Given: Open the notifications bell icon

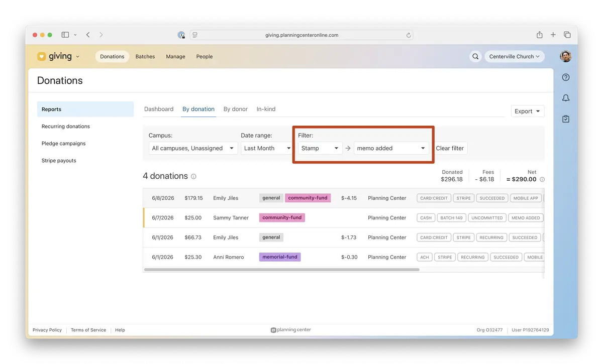Looking at the screenshot, I should (566, 98).
